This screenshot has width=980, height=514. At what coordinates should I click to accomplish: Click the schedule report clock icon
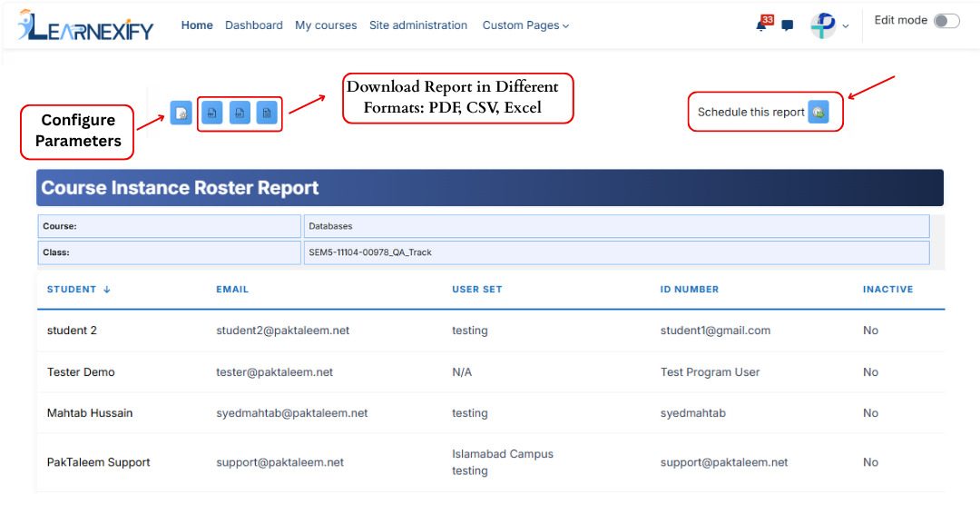pos(818,112)
